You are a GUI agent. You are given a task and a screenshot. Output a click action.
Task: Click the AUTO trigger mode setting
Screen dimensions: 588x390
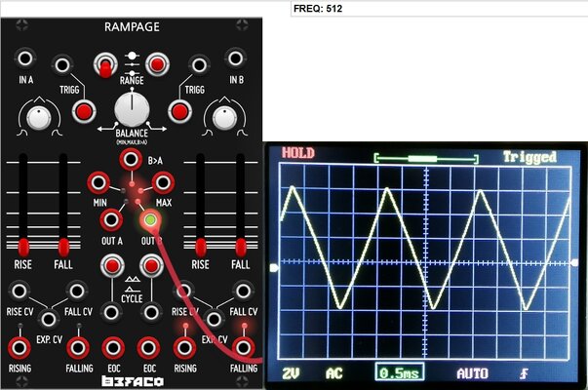(x=473, y=373)
